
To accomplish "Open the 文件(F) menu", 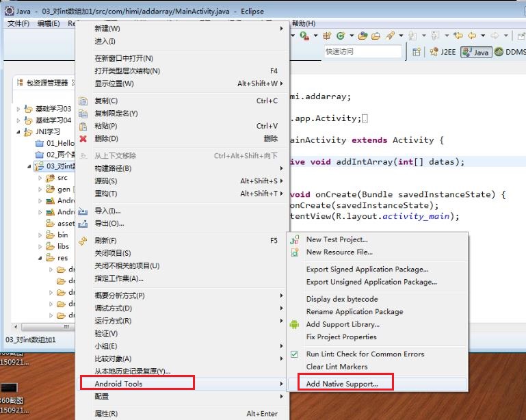I will 18,23.
